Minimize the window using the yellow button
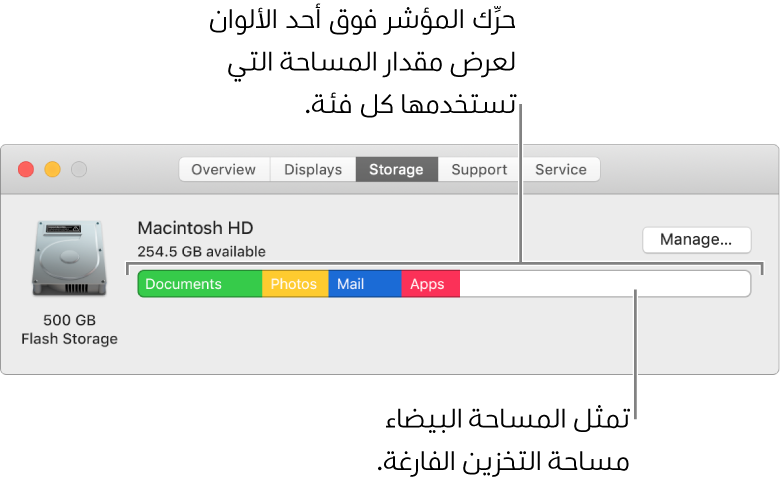The height and width of the screenshot is (481, 782). coord(52,170)
